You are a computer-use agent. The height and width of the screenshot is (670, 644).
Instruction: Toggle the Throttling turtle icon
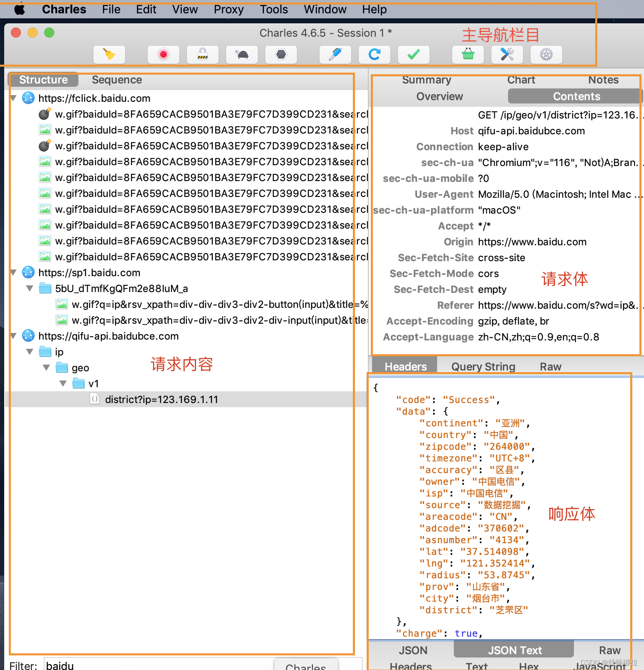tap(242, 55)
